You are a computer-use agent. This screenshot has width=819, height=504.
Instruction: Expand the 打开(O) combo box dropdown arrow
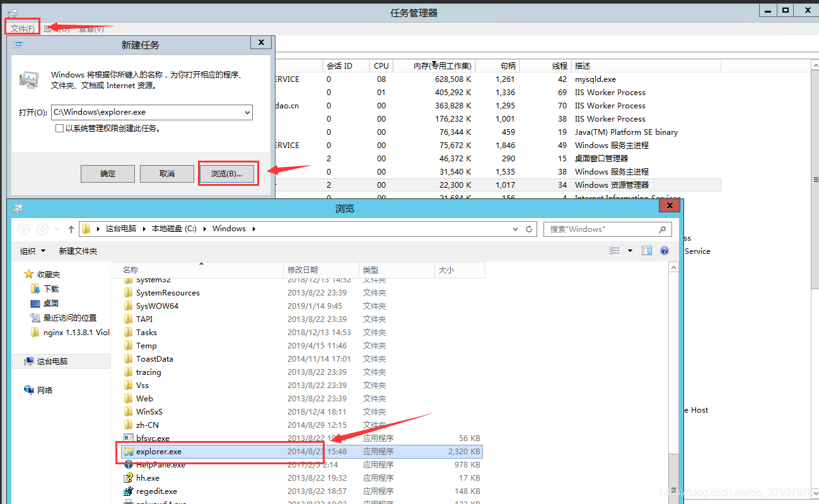(x=247, y=112)
